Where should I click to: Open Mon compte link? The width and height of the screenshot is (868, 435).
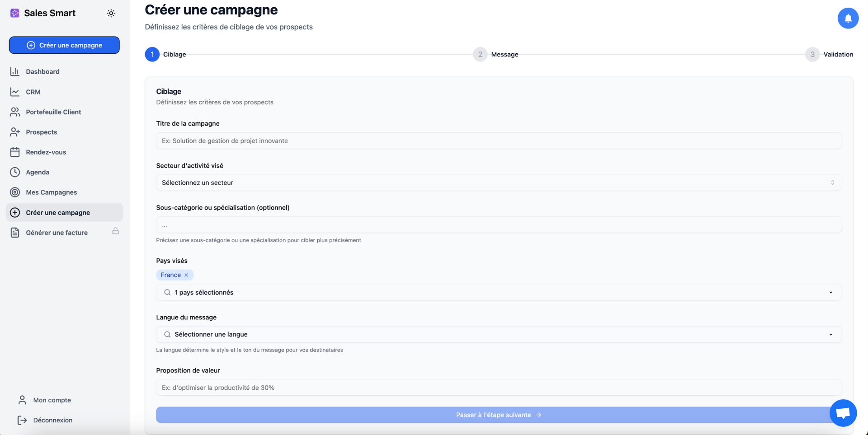tap(52, 400)
